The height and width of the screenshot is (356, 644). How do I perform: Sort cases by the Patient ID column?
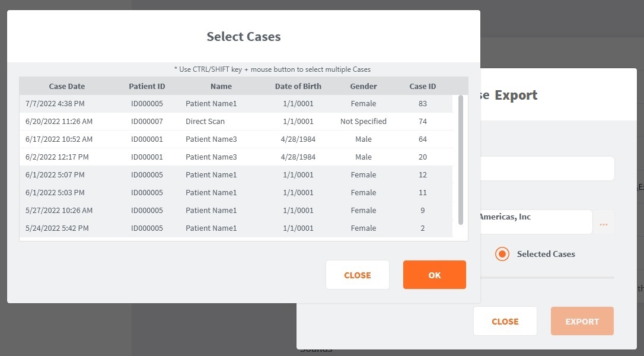point(146,85)
